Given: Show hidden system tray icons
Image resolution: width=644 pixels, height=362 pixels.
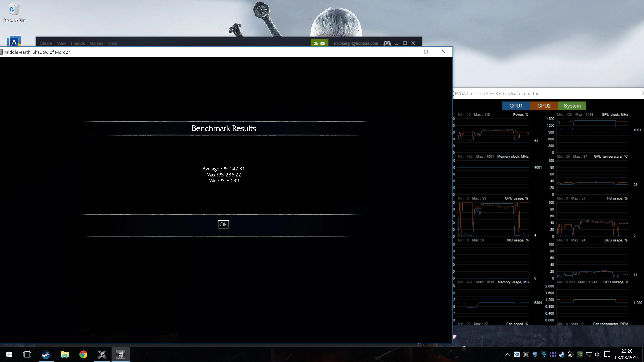Looking at the screenshot, I should (x=507, y=354).
